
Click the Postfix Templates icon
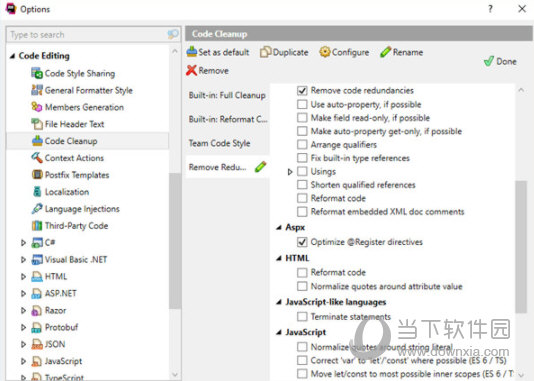(37, 175)
